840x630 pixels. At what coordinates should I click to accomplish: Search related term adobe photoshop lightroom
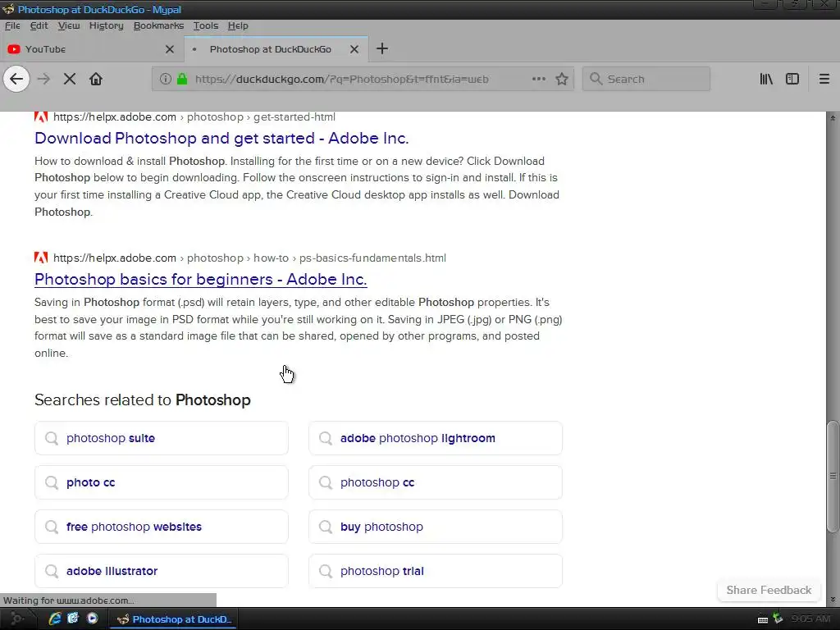[436, 438]
